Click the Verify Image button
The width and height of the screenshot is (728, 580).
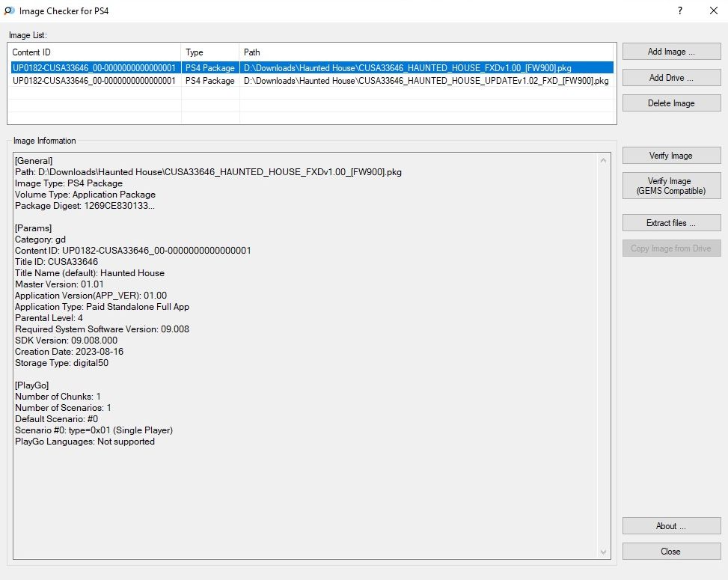671,156
